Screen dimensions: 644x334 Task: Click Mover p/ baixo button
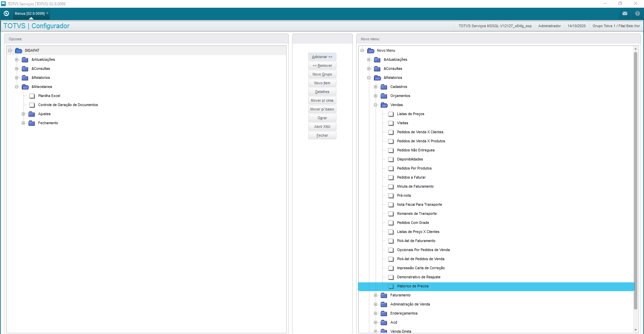click(x=322, y=109)
